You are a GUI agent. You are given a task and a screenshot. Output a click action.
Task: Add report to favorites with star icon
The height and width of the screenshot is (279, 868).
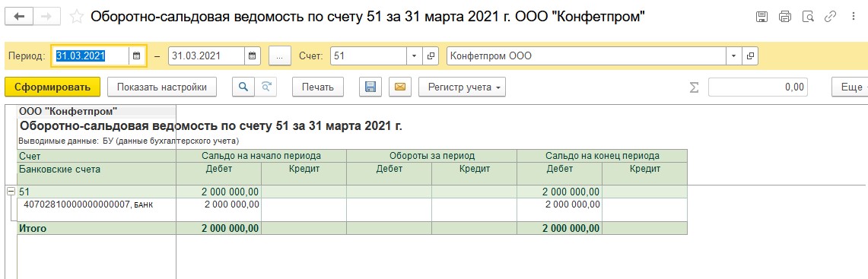[x=76, y=17]
